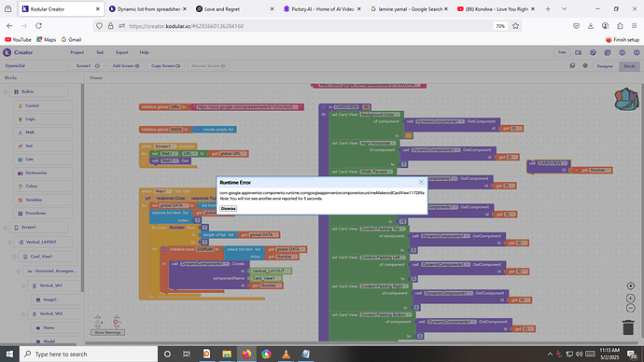The height and width of the screenshot is (362, 644).
Task: Click the browser address bar
Action: [x=308, y=26]
